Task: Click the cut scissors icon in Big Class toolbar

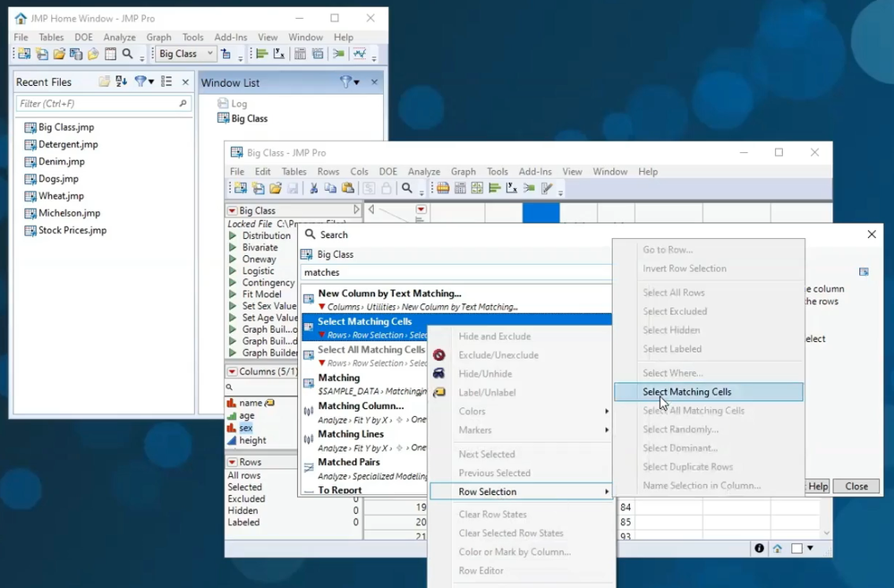Action: pyautogui.click(x=313, y=189)
